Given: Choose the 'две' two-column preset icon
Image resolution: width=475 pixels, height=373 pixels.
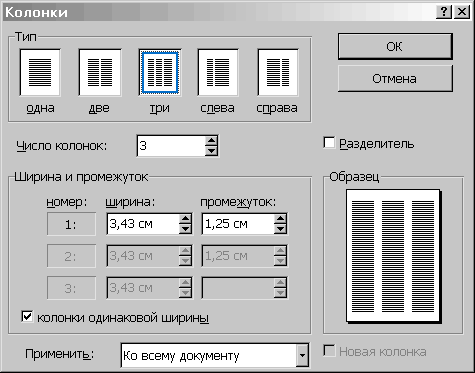Looking at the screenshot, I should pos(100,72).
